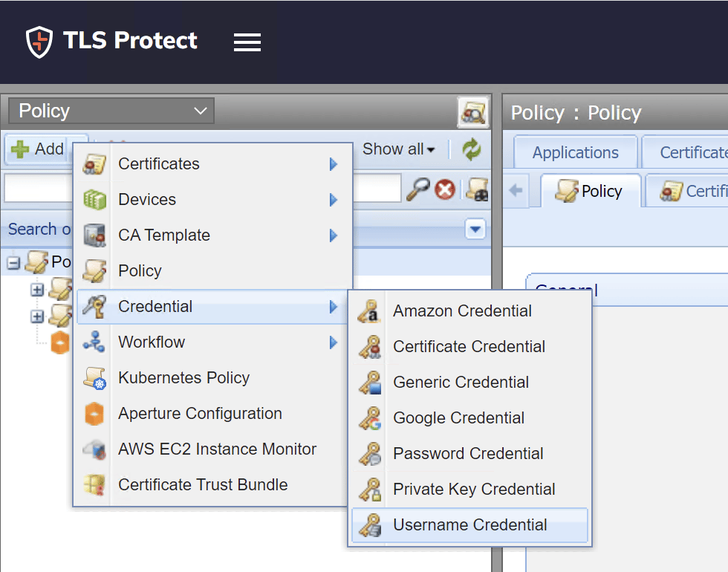
Task: Click the Username Credential key icon
Action: 370,525
